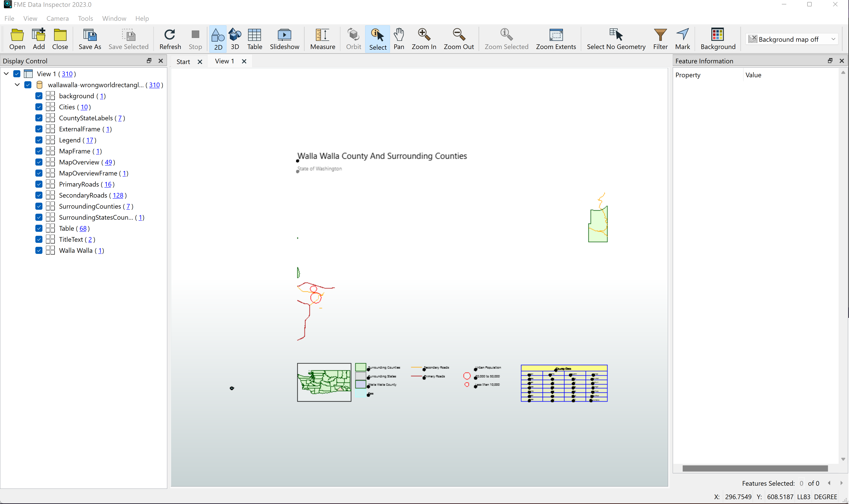Viewport: 849px width, 504px height.
Task: Switch to the Start tab
Action: click(x=183, y=61)
